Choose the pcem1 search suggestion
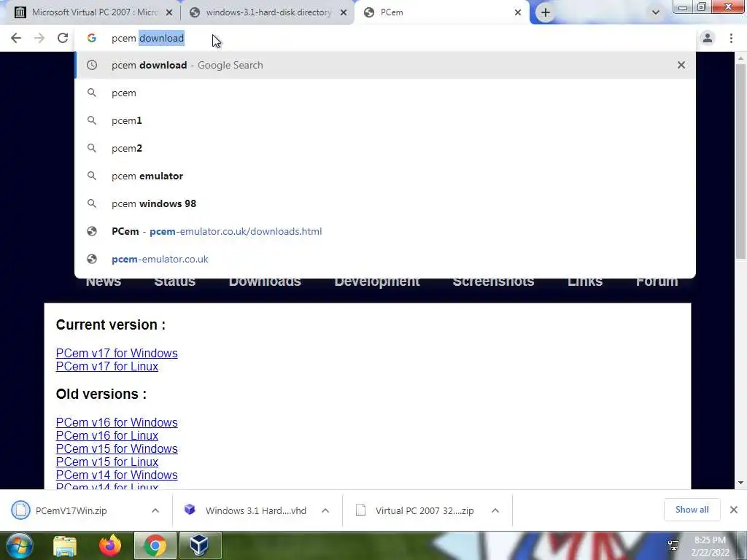Screen dimensions: 747x560 coord(385,120)
